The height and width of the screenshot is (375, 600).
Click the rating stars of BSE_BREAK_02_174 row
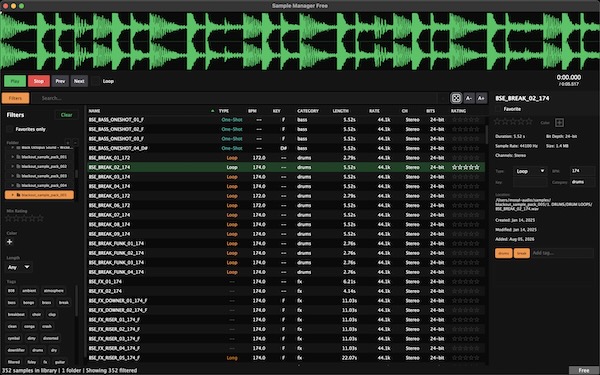click(465, 167)
